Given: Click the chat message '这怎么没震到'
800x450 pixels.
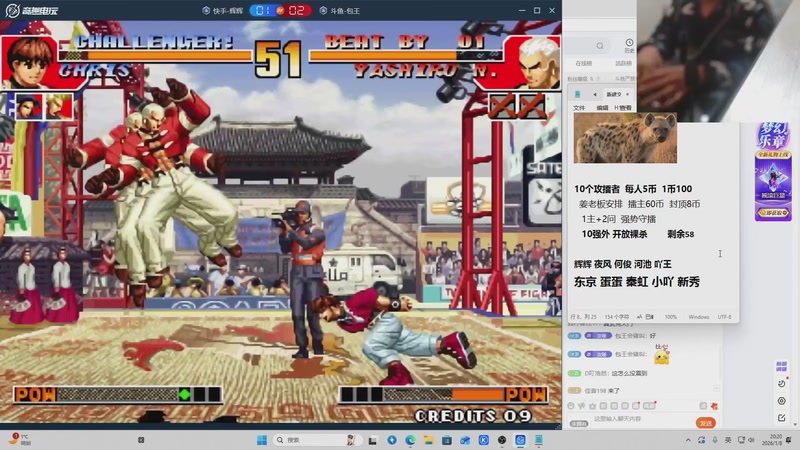Looking at the screenshot, I should pyautogui.click(x=629, y=373).
